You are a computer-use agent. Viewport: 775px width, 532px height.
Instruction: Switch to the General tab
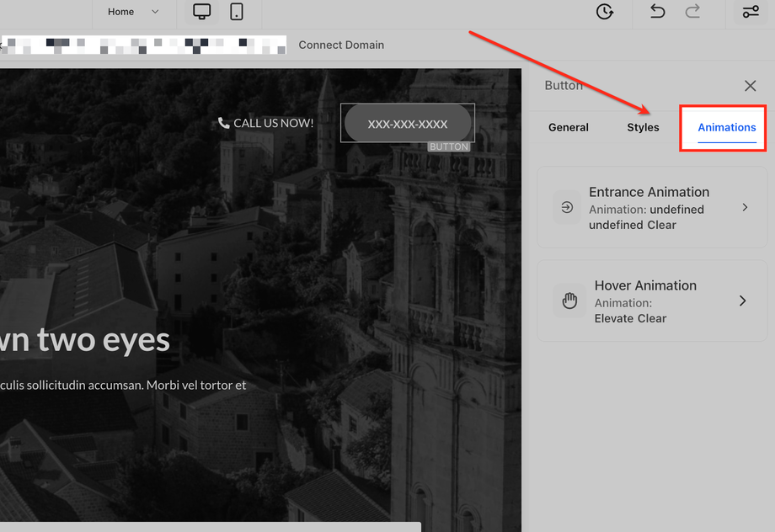(x=569, y=127)
